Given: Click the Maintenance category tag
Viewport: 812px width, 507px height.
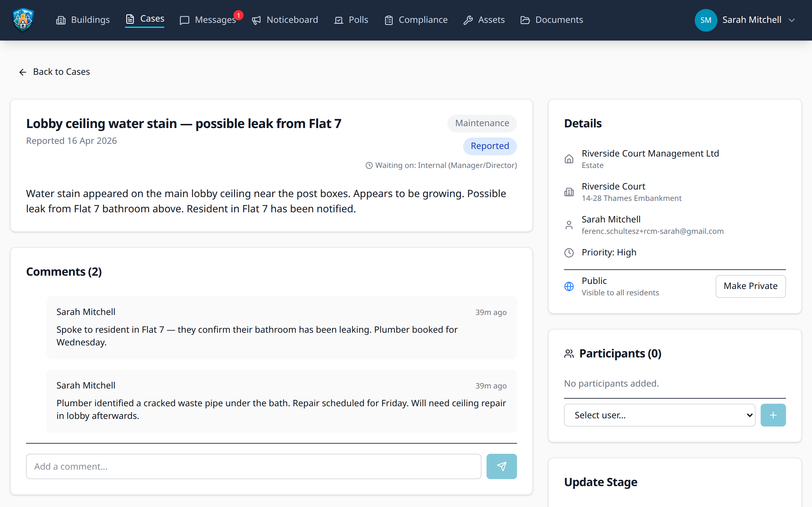Looking at the screenshot, I should tap(481, 123).
